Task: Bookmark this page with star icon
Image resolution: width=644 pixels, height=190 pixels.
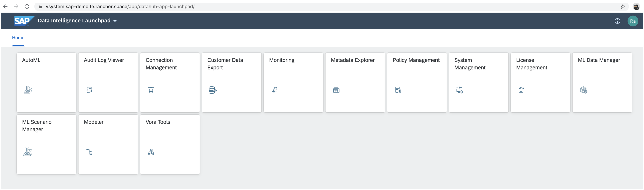Action: tap(623, 7)
